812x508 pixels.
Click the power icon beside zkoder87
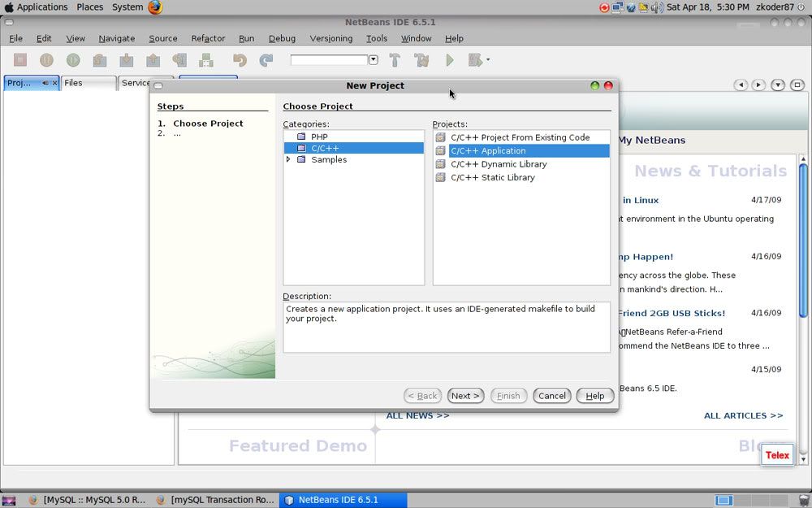click(803, 7)
